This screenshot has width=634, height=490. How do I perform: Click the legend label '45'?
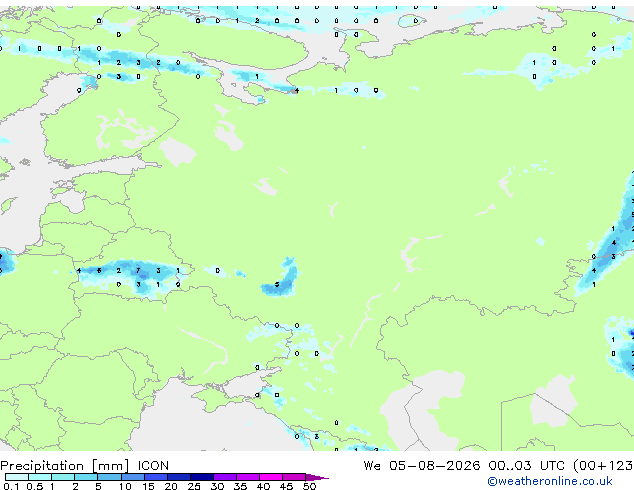coord(286,486)
